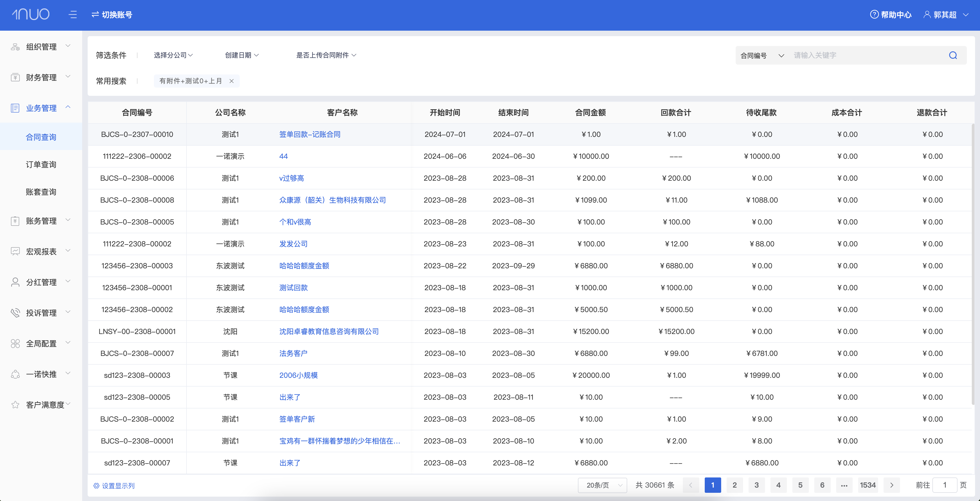The width and height of the screenshot is (980, 501).
Task: Open the 郭其超 user dropdown arrow
Action: 965,15
